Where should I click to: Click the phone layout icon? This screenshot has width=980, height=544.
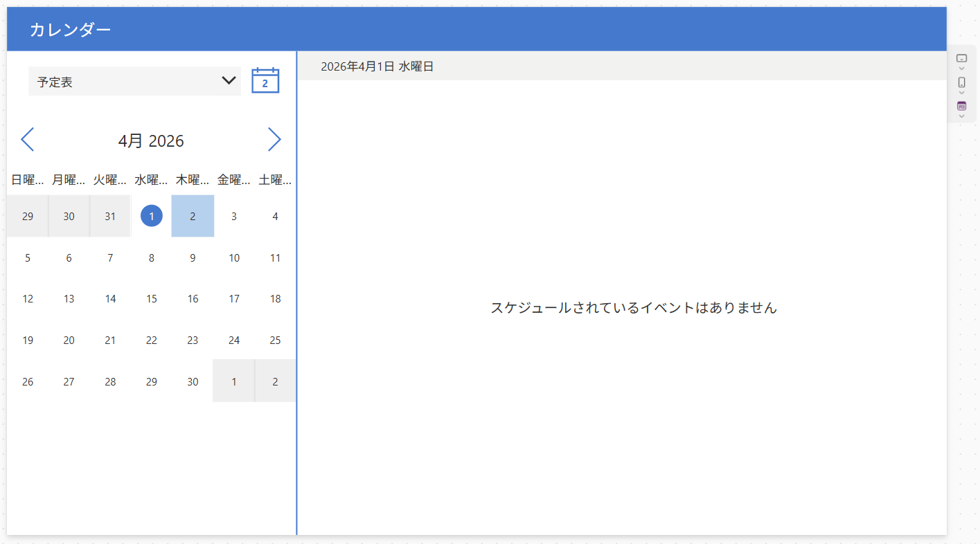coord(961,82)
